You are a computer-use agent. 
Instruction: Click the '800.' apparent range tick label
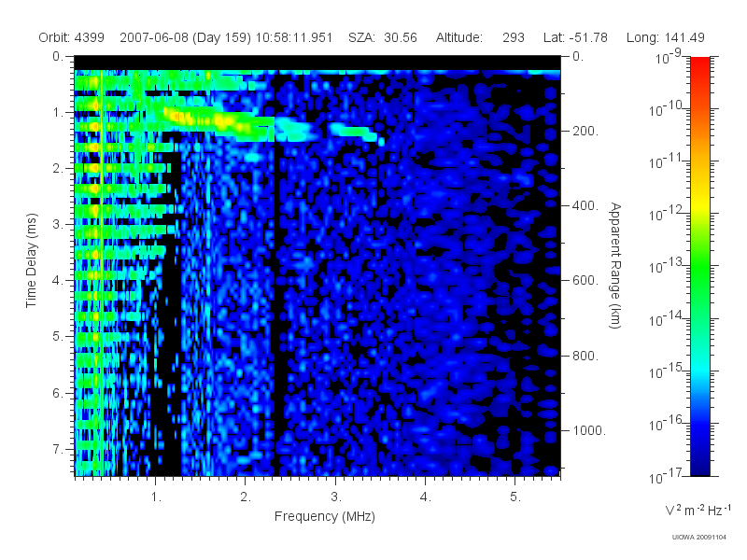click(x=585, y=356)
